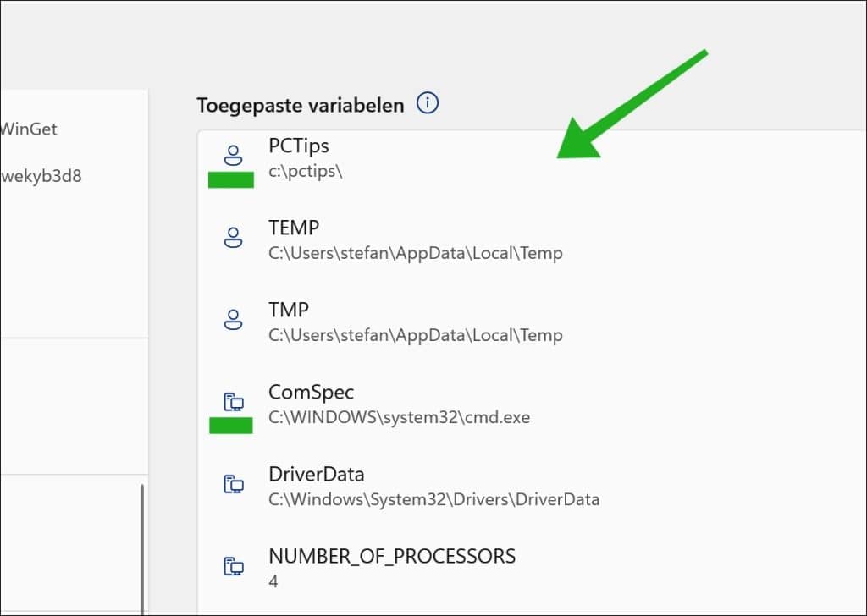The height and width of the screenshot is (616, 867).
Task: Select the TEMP variable entry
Action: [532, 240]
